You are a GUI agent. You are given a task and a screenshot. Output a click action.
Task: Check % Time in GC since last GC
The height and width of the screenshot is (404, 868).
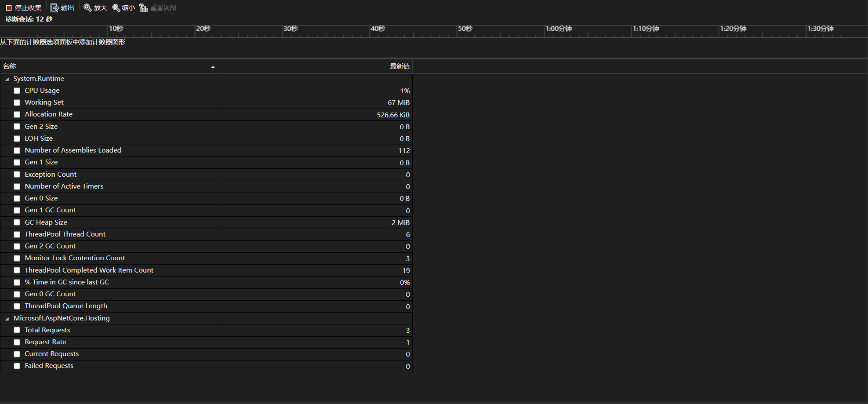tap(17, 282)
